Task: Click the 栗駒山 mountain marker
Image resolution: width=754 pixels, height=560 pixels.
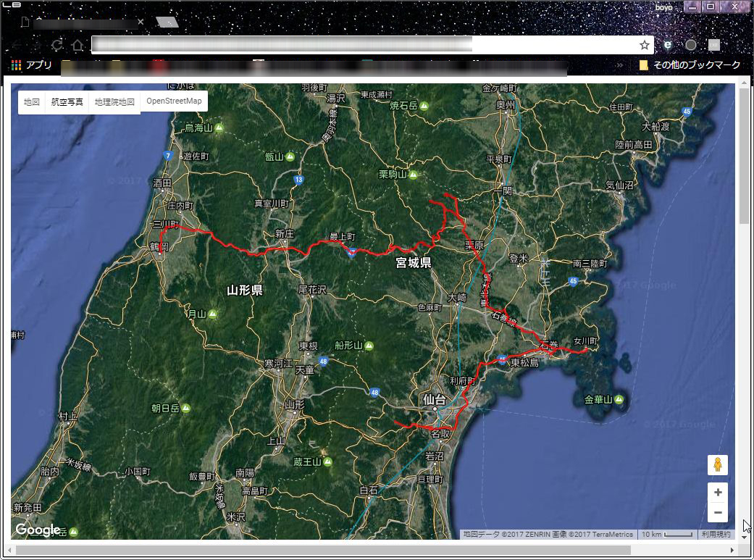Action: coord(413,175)
